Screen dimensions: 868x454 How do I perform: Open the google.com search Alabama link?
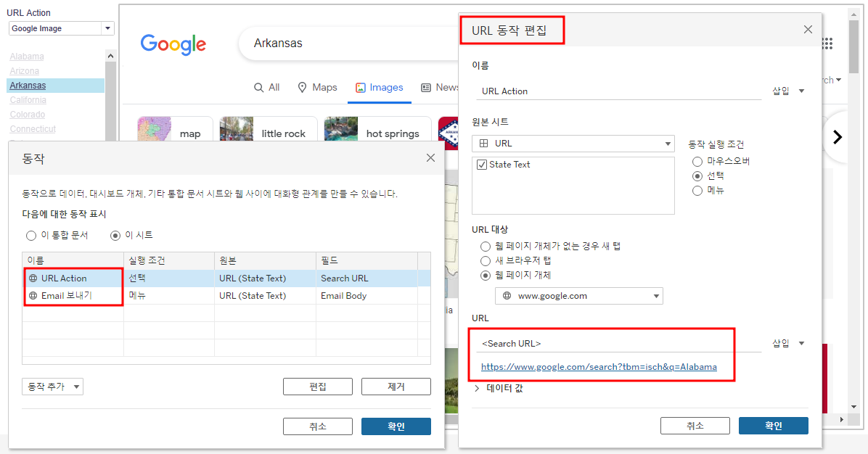click(599, 367)
